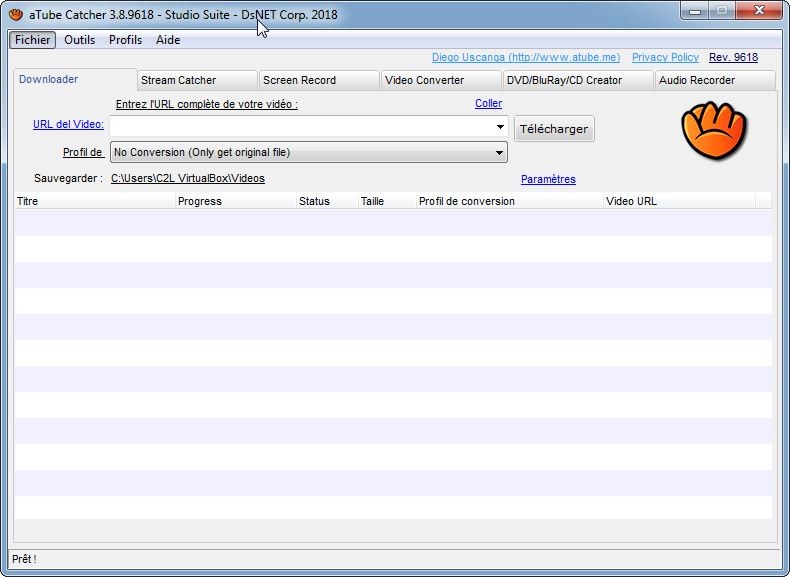Switch to the Stream Catcher tab
Viewport: 790px width, 577px height.
pos(197,80)
